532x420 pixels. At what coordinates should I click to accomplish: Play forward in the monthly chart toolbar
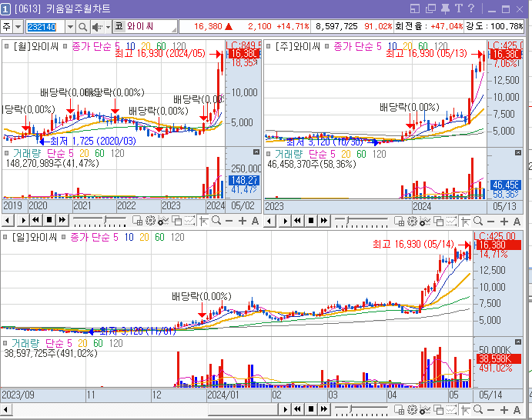pos(23,221)
